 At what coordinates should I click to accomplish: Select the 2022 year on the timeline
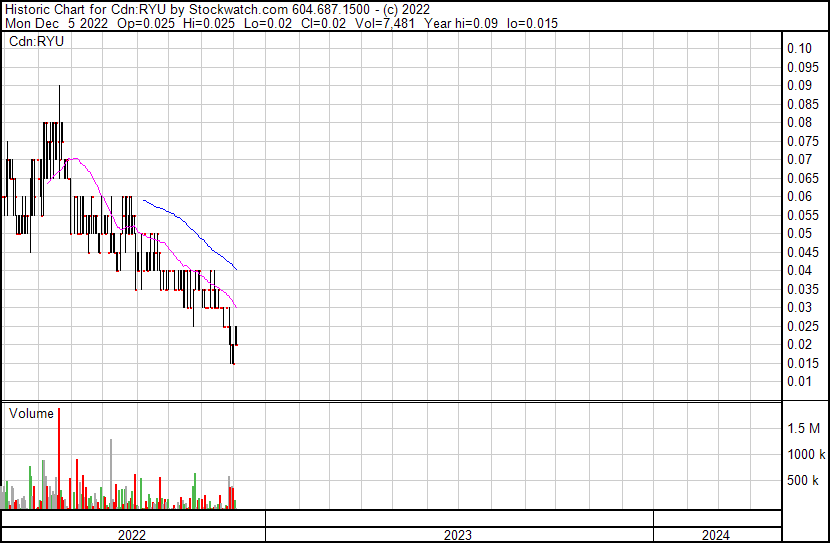tap(132, 535)
